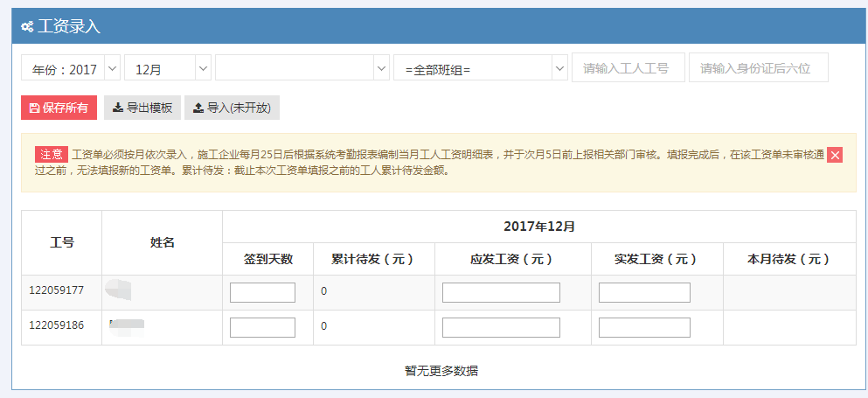Click 签到天数 input for worker 122059186
The image size is (868, 398).
point(262,327)
